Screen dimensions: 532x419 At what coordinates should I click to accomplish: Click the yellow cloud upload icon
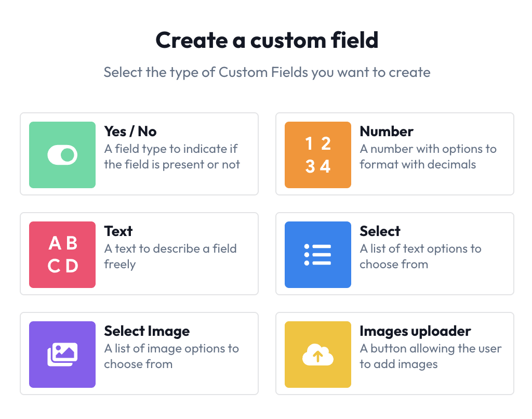[x=317, y=354]
